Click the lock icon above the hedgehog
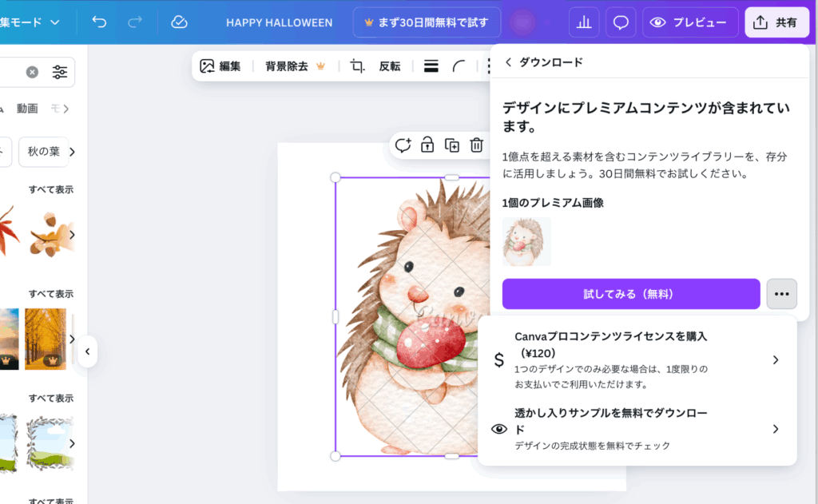This screenshot has height=504, width=818. point(427,145)
